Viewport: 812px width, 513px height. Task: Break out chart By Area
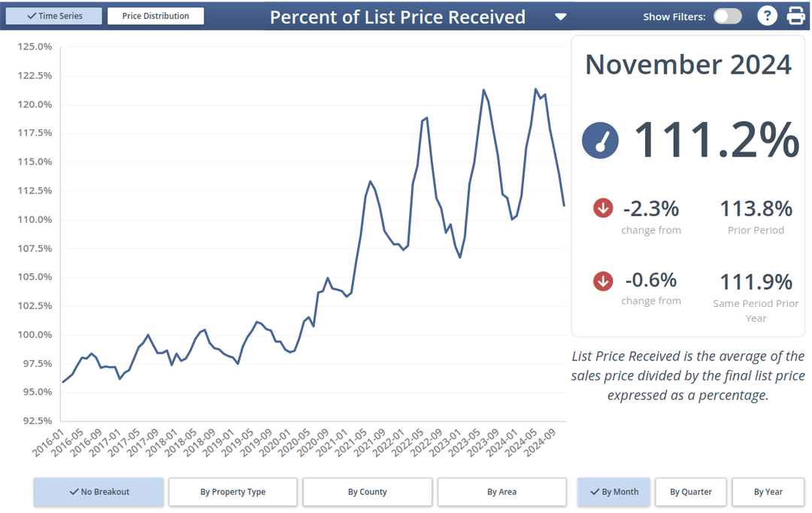(x=501, y=492)
